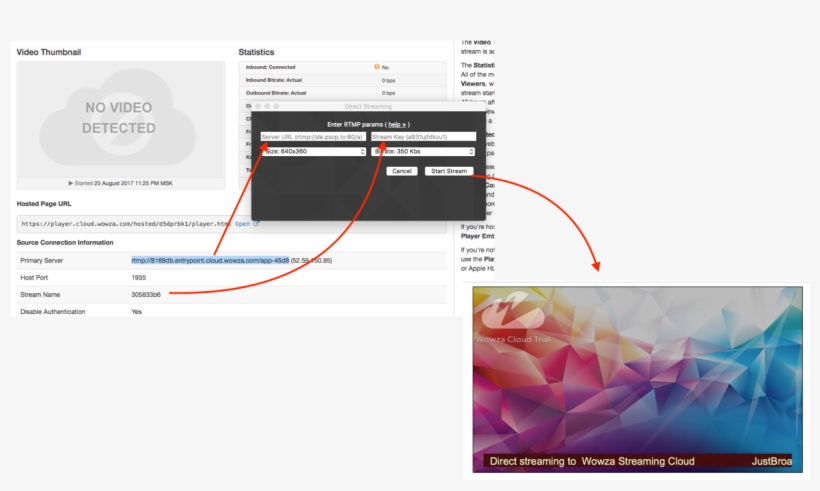
Task: Click the No Video Detected thumbnail
Action: pyautogui.click(x=121, y=119)
